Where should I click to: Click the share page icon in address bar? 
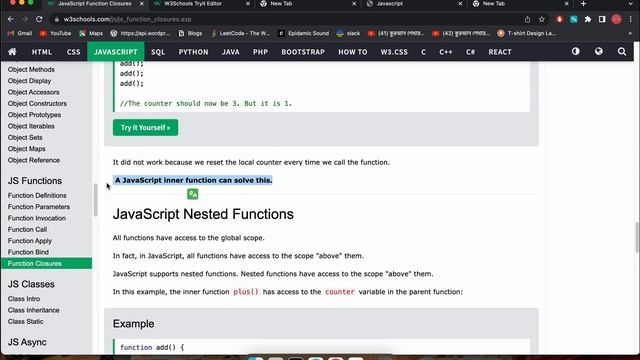click(x=527, y=19)
